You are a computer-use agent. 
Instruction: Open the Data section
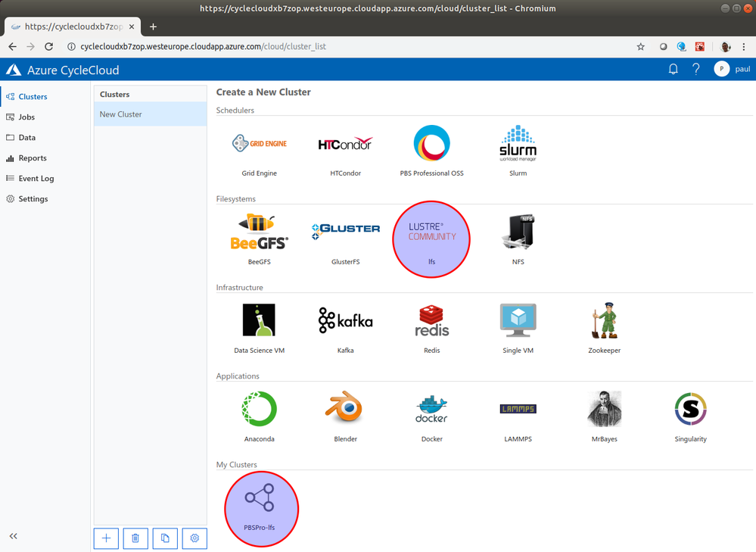click(x=45, y=138)
